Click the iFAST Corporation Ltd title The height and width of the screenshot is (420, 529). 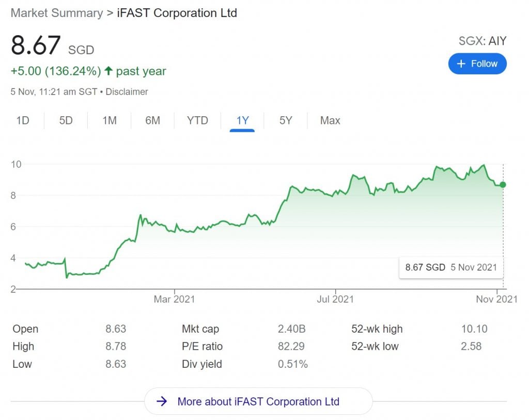(x=177, y=13)
